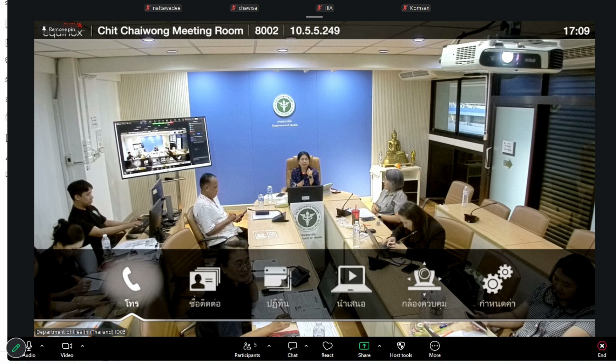Click the Participants icon
Image resolution: width=616 pixels, height=364 pixels.
[x=247, y=346]
